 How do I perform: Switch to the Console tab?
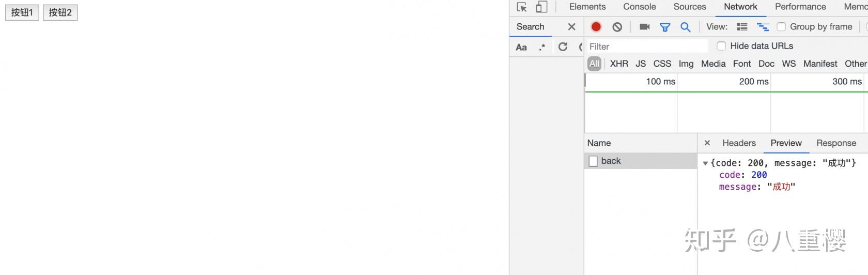click(640, 7)
